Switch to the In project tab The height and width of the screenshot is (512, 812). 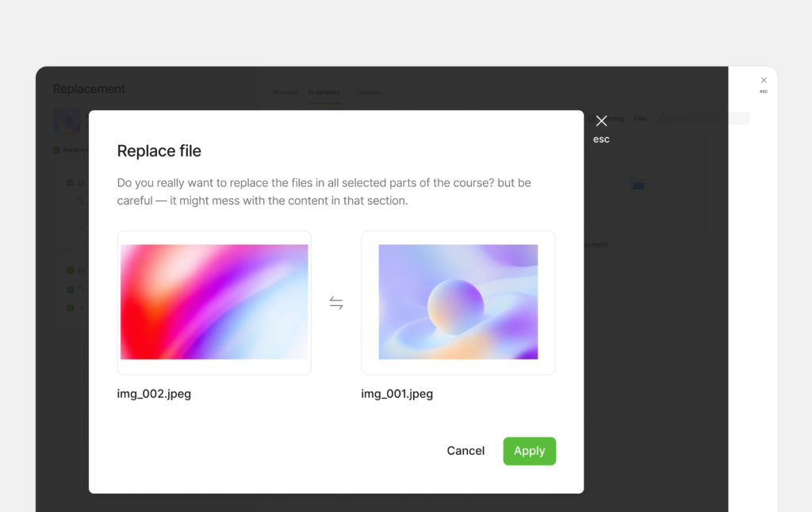(285, 92)
